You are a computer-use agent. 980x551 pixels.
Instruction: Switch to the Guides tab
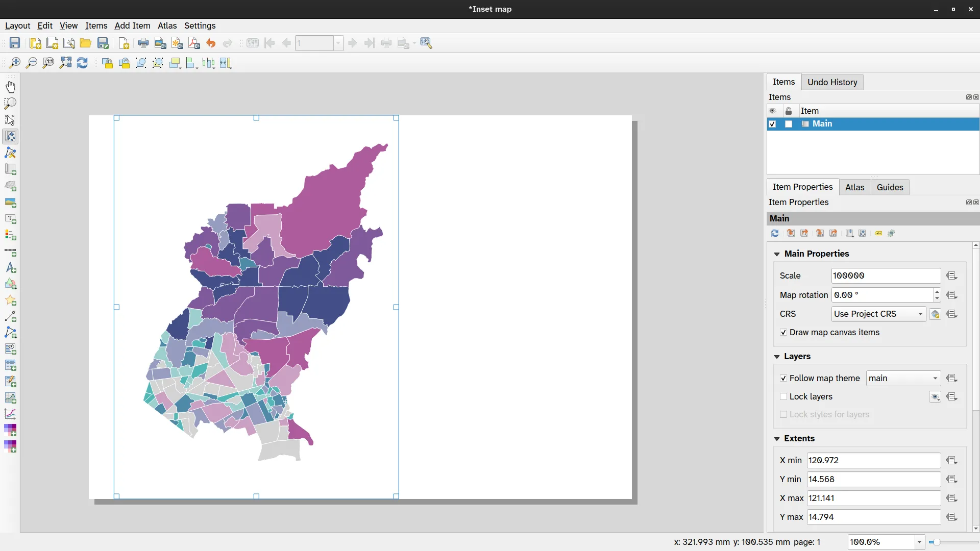point(890,187)
